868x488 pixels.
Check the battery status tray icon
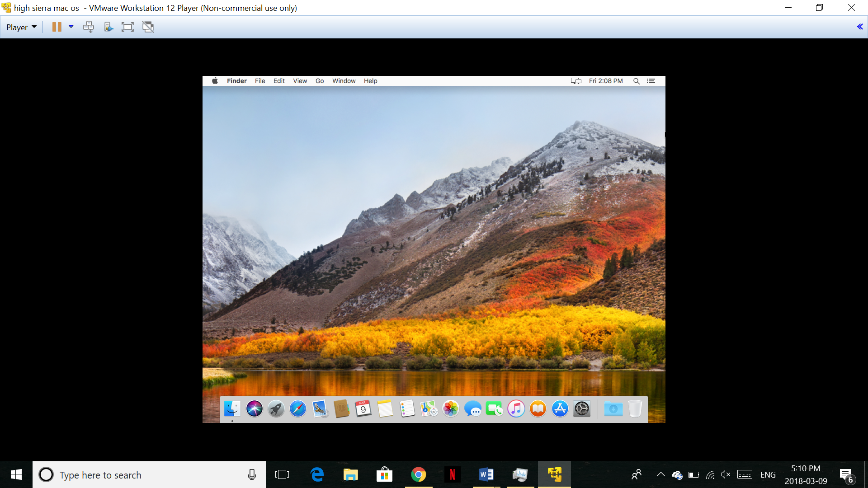click(693, 474)
